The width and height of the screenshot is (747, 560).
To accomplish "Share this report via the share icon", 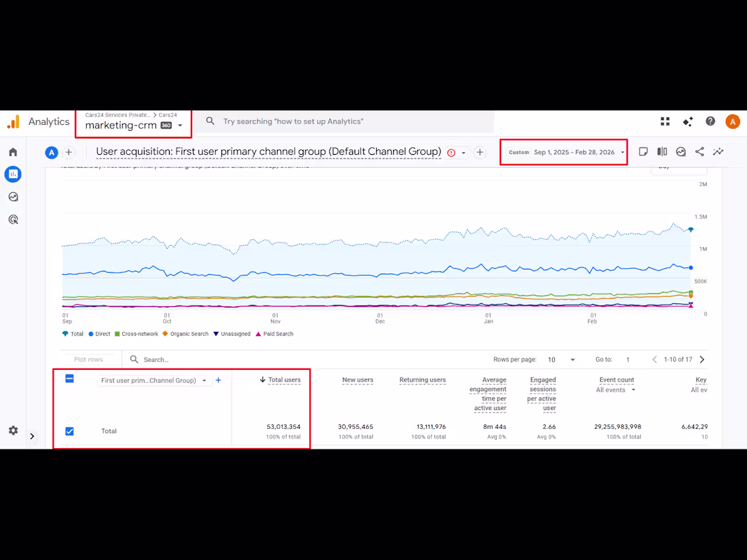I will tap(699, 151).
